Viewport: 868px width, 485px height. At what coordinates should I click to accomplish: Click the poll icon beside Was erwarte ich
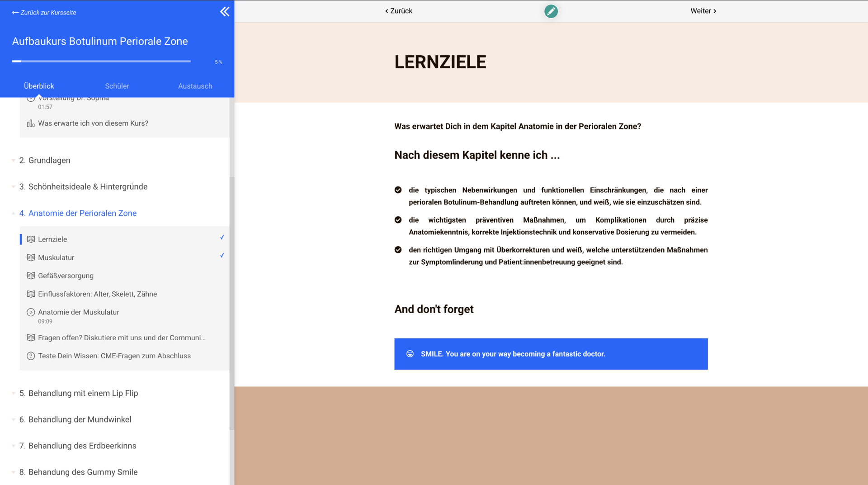[x=31, y=124]
